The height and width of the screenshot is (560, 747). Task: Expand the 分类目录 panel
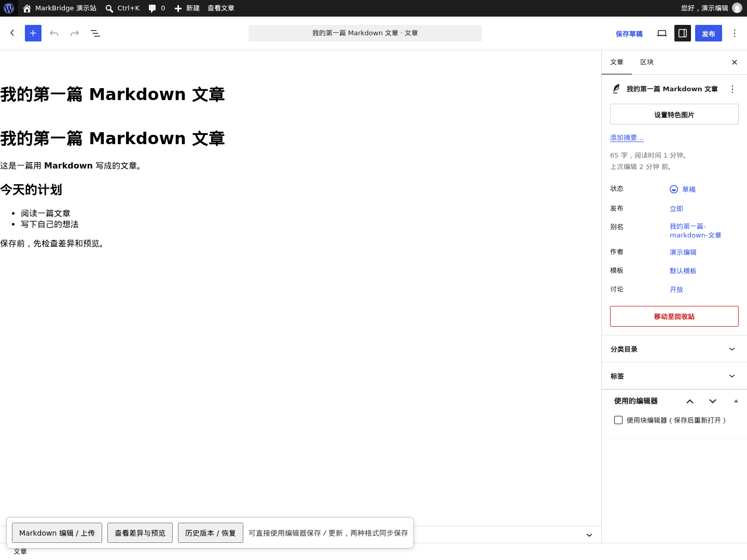tap(674, 349)
